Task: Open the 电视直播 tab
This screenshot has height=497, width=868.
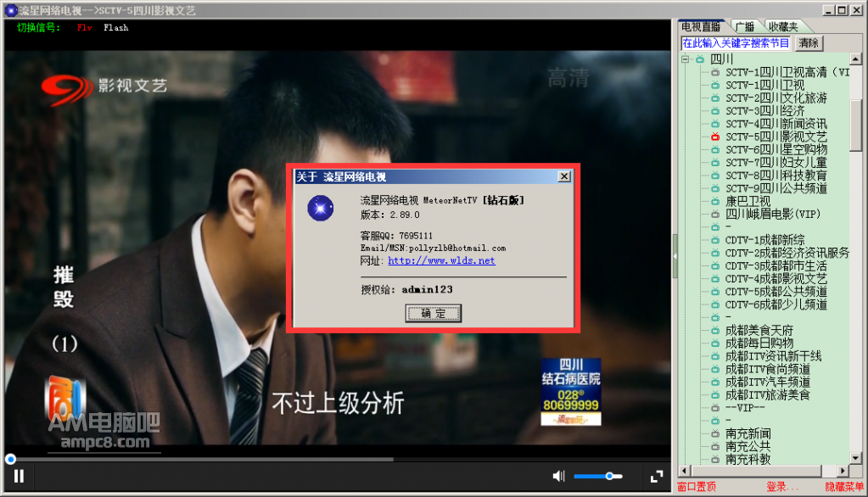Action: point(701,26)
